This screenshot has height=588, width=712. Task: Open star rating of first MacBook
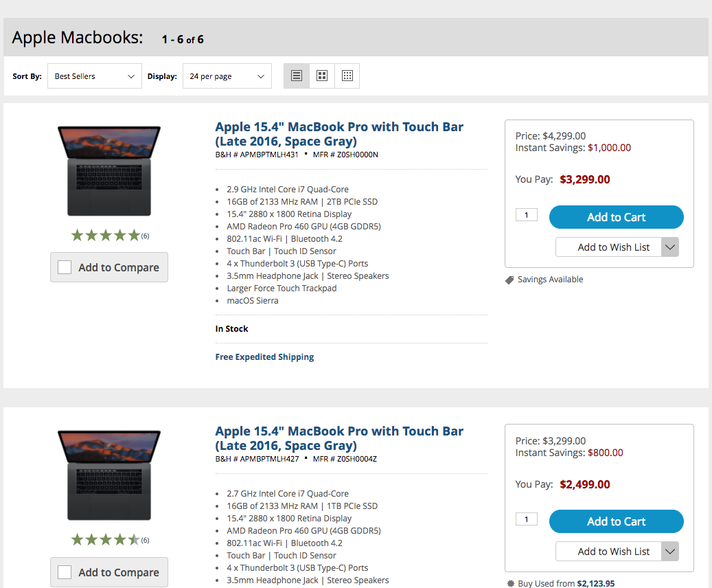[x=110, y=236]
